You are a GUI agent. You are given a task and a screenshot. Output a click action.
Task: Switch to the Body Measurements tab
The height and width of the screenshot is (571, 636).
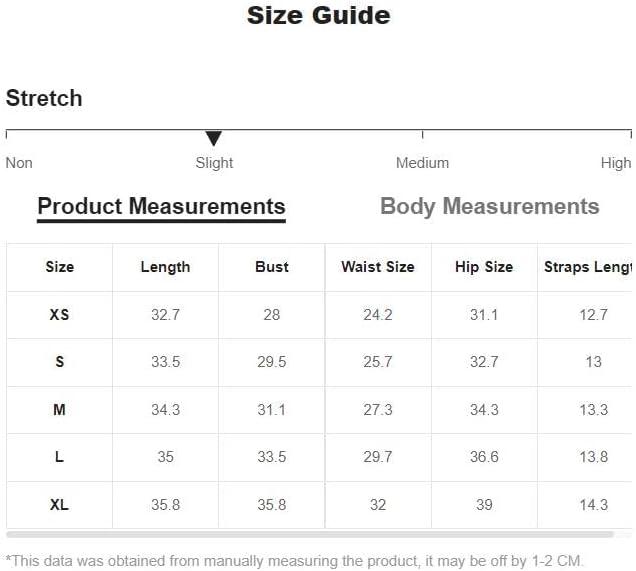(490, 206)
